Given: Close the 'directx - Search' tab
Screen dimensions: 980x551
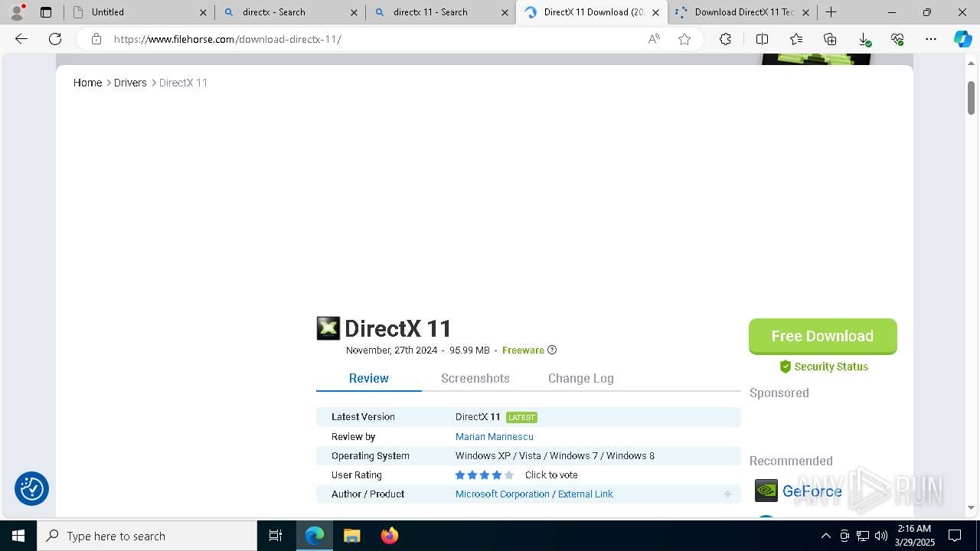Looking at the screenshot, I should pos(354,12).
